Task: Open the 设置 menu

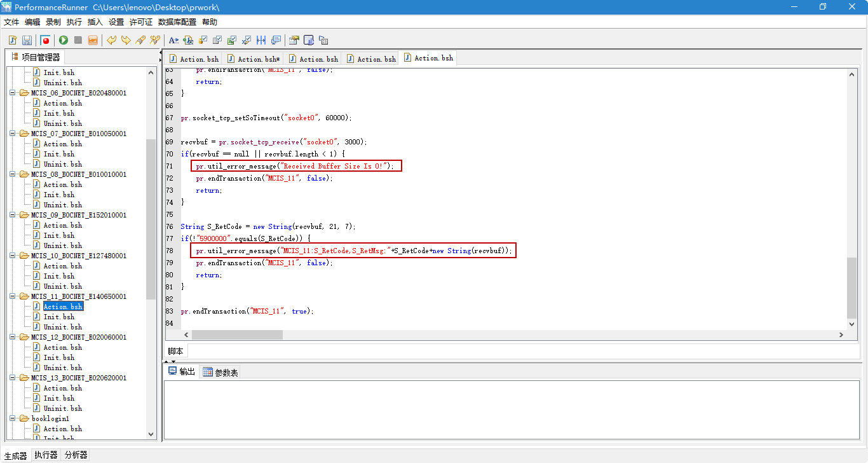Action: [116, 22]
